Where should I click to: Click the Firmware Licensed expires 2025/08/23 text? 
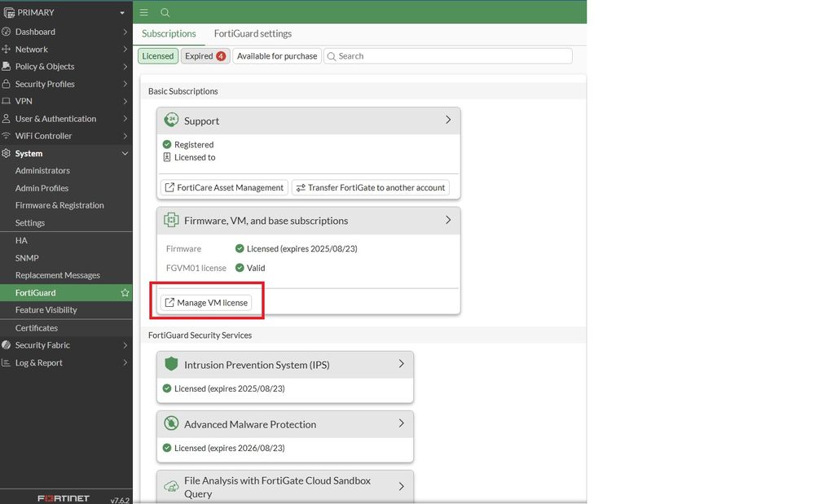[x=302, y=249]
